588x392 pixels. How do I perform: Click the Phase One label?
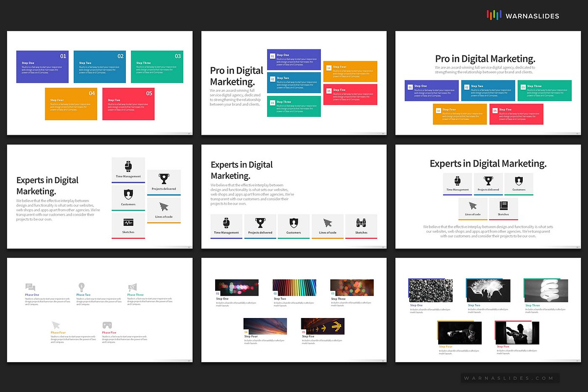coord(32,294)
